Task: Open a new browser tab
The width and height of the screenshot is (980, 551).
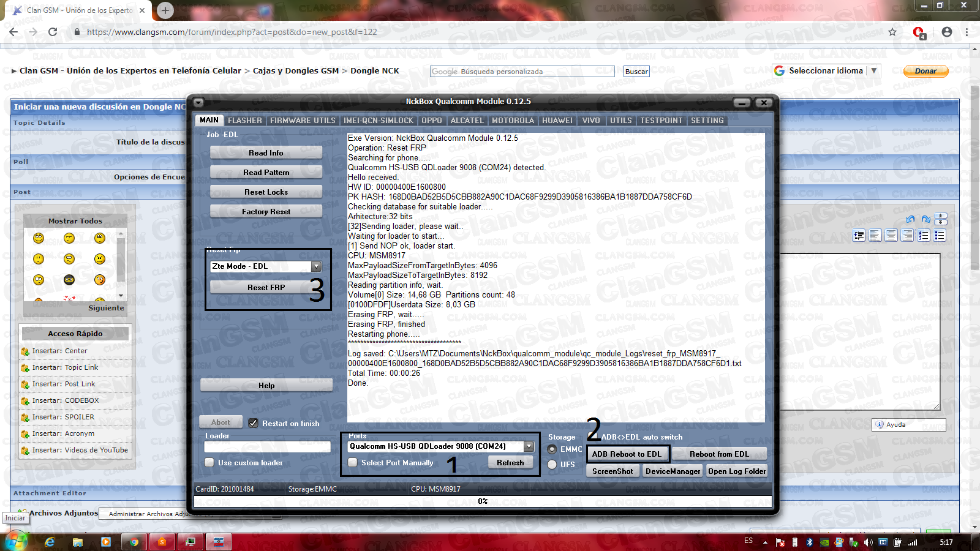Action: tap(165, 10)
